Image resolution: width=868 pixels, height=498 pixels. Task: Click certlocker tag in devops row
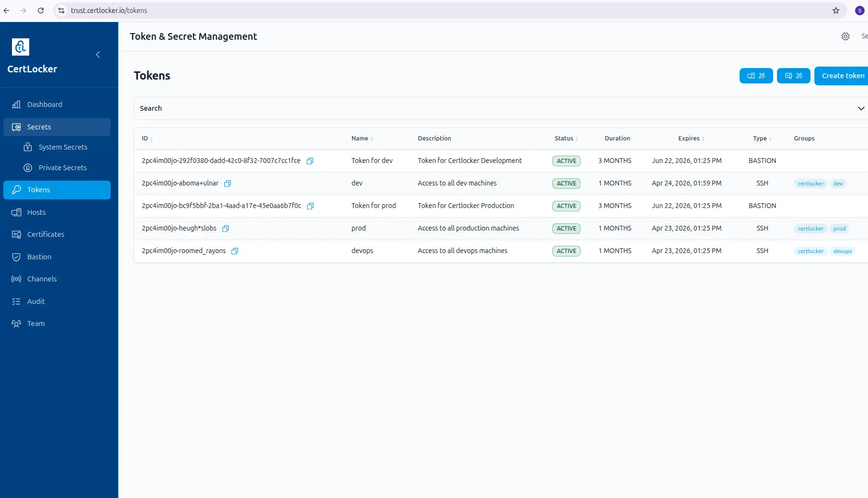811,251
